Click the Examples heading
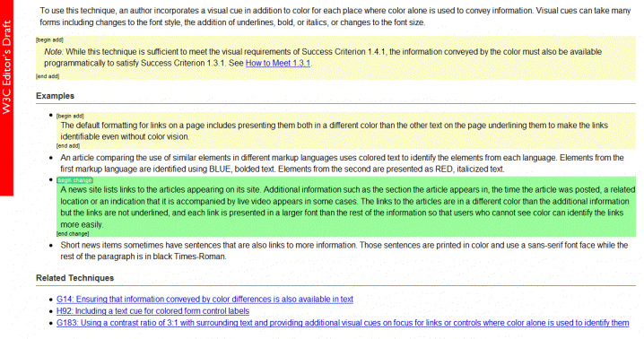 coord(55,96)
